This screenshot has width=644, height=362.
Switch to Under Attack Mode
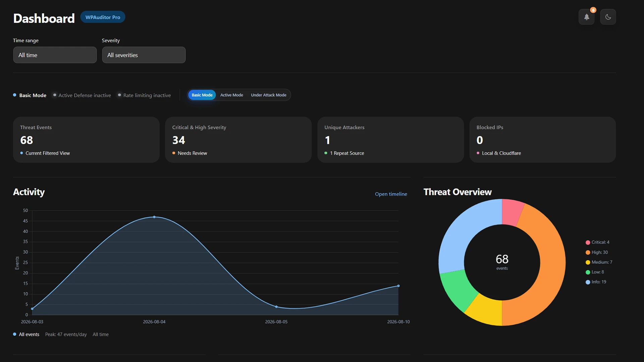[x=269, y=95]
